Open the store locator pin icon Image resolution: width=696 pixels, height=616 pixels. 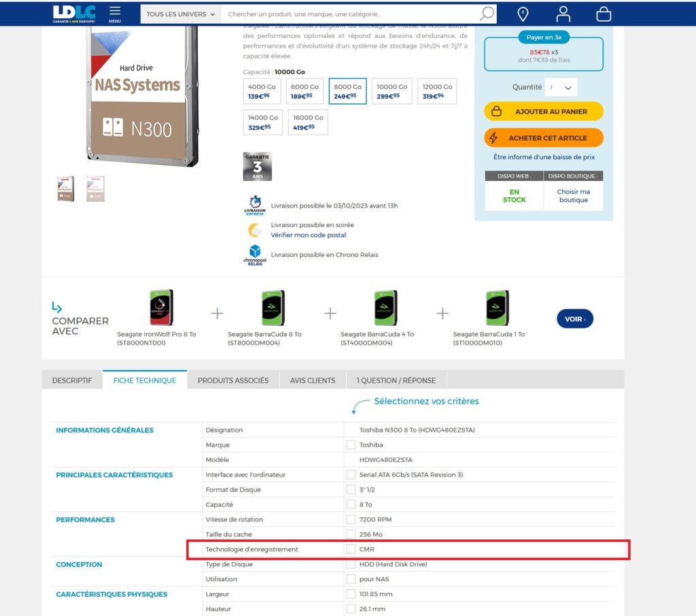[523, 14]
